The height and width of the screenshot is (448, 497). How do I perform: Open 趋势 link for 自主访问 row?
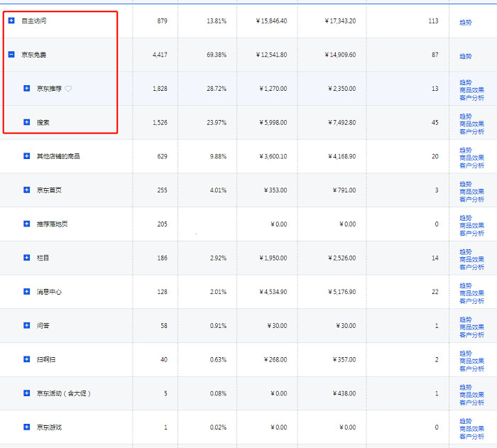465,22
